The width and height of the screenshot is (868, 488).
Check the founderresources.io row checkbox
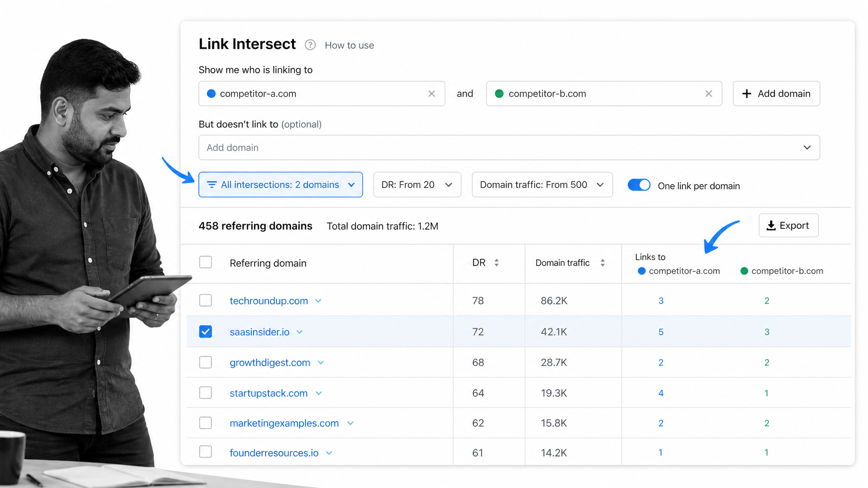click(206, 452)
